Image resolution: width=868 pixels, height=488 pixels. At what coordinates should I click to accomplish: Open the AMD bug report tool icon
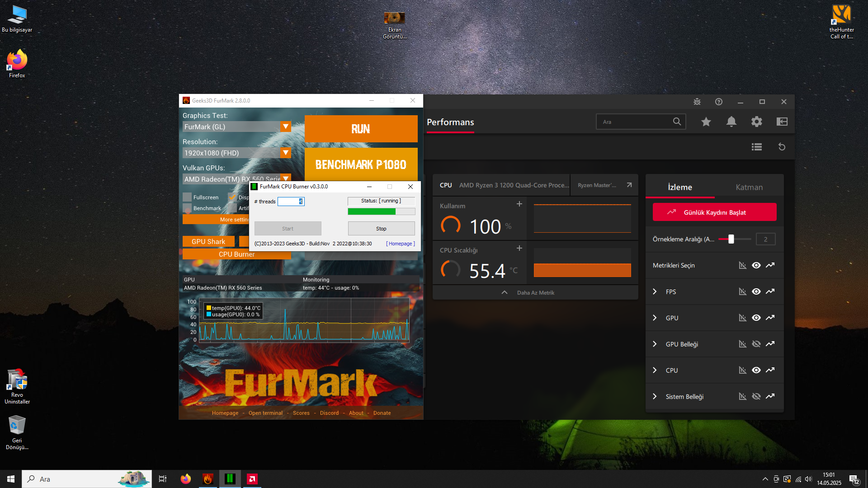tap(697, 102)
